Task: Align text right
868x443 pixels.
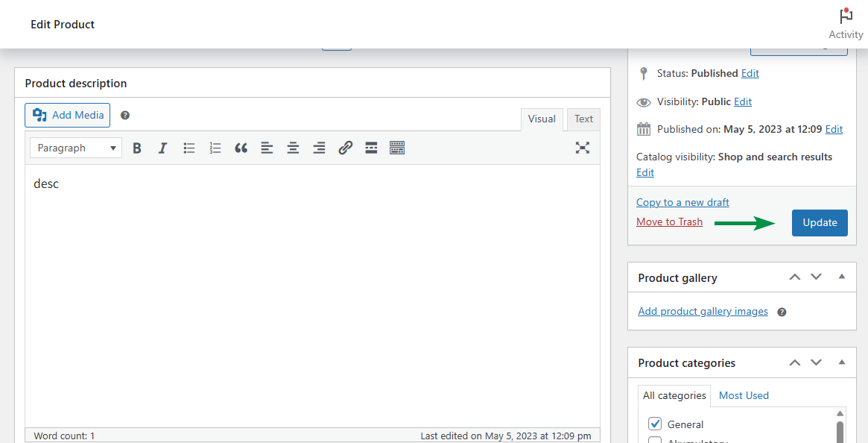Action: [x=319, y=148]
